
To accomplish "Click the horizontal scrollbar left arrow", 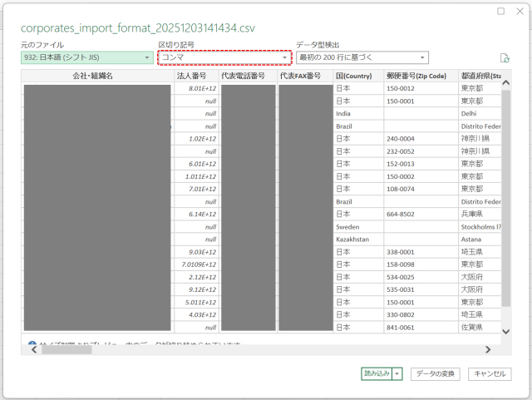I will [x=34, y=349].
